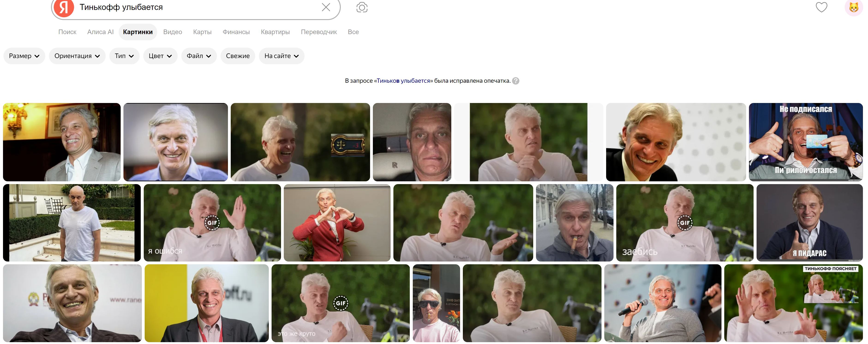Follow the 'Тиньков улыбается' original query link
Screen dimensions: 868x344
(403, 81)
